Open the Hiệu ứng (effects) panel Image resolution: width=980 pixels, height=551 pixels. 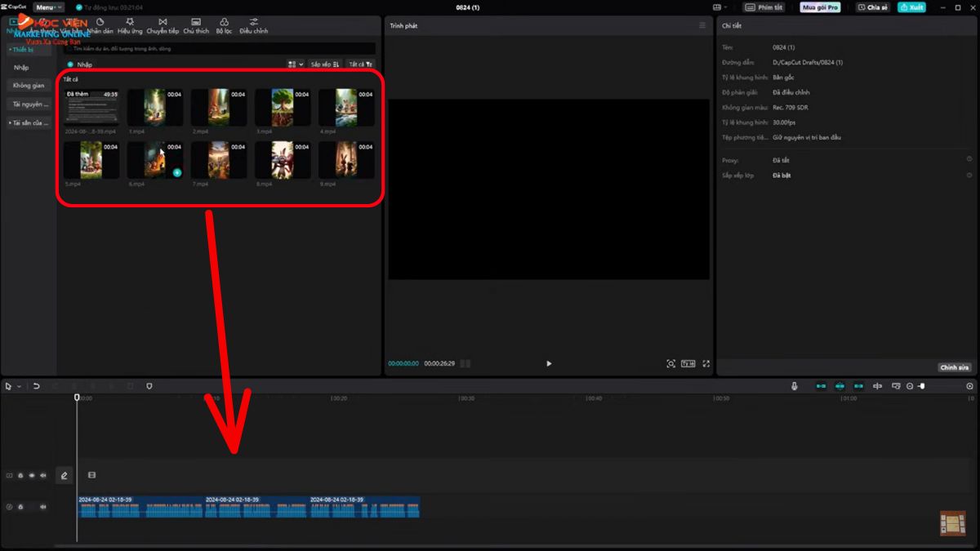[130, 25]
